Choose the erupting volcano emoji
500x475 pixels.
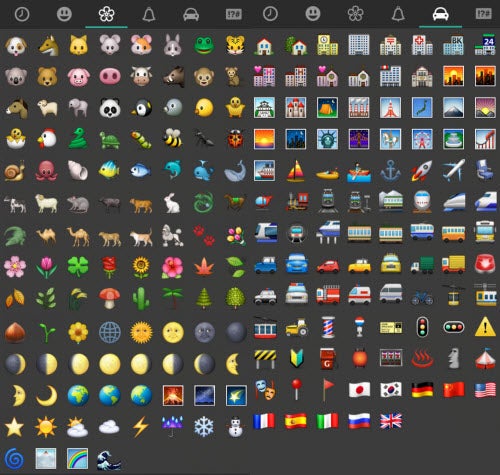pos(173,395)
